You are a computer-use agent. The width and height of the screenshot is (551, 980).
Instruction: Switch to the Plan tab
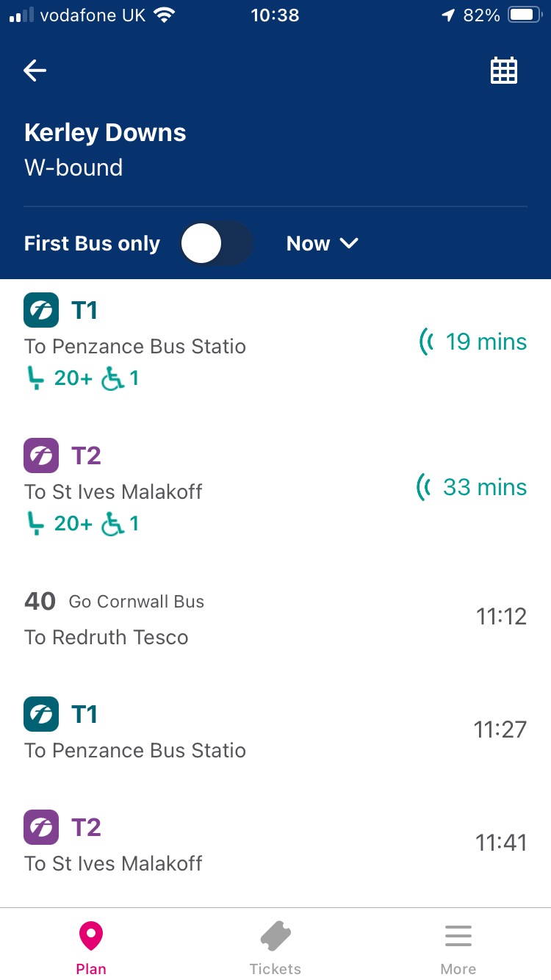click(91, 948)
